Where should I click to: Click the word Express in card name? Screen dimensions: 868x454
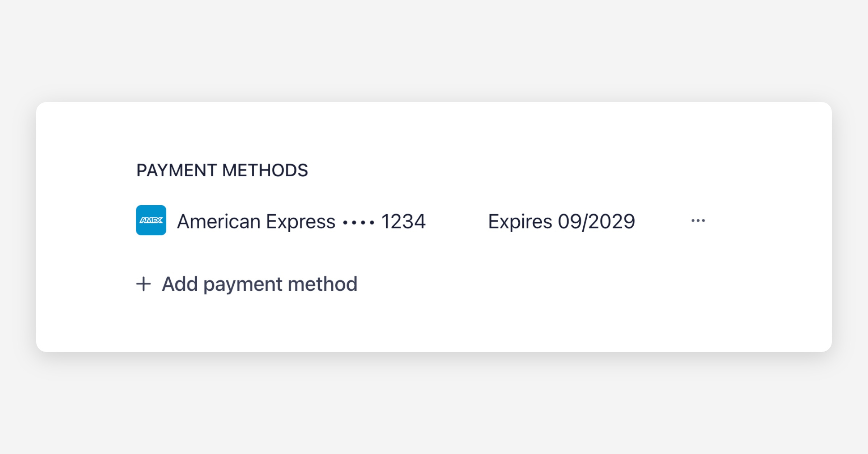pyautogui.click(x=301, y=221)
